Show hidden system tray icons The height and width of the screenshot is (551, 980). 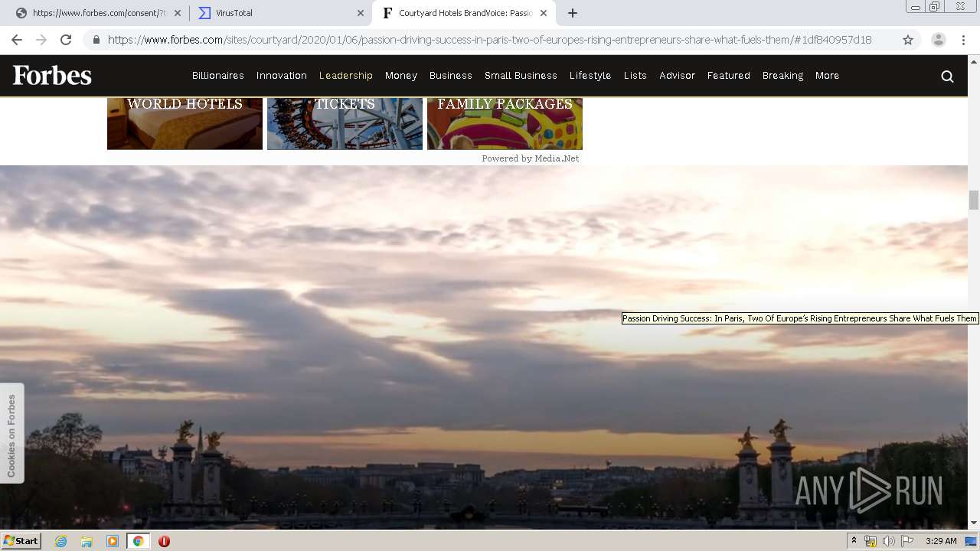tap(854, 540)
